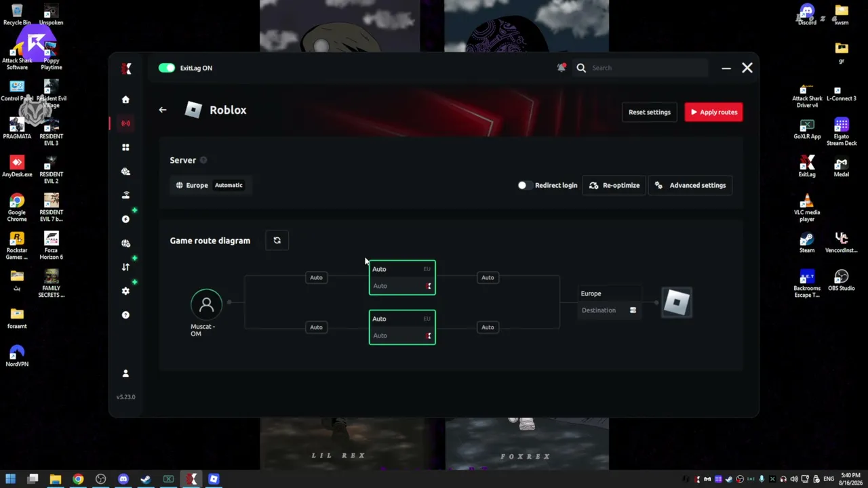The image size is (868, 488).
Task: Select the GoXLR App desktop shortcut
Action: point(807,128)
